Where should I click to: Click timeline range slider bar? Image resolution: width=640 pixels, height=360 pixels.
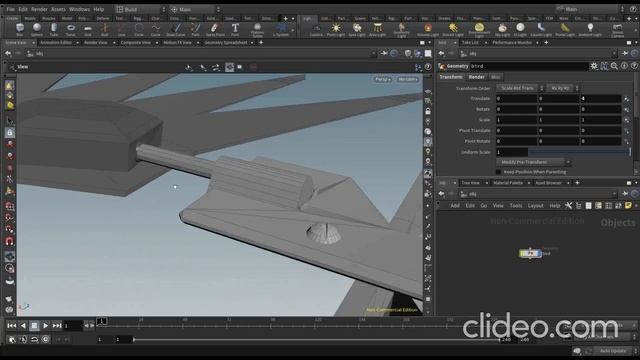[x=316, y=340]
